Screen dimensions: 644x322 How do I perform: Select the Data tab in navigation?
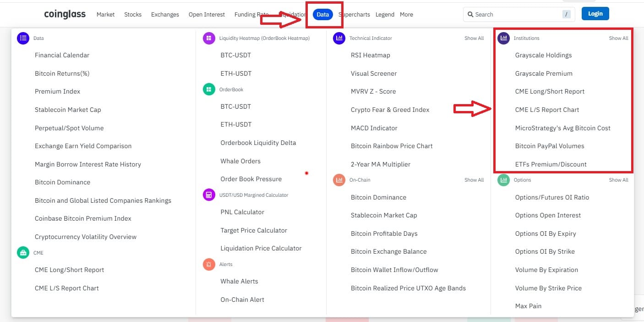pos(323,15)
